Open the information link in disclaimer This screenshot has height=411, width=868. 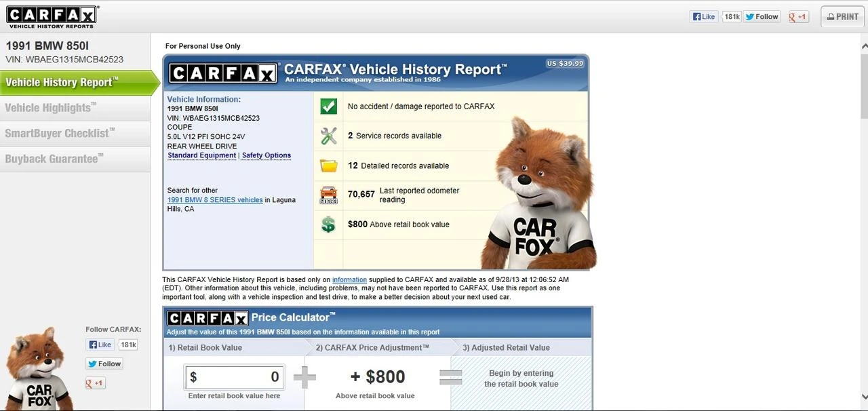pos(349,279)
